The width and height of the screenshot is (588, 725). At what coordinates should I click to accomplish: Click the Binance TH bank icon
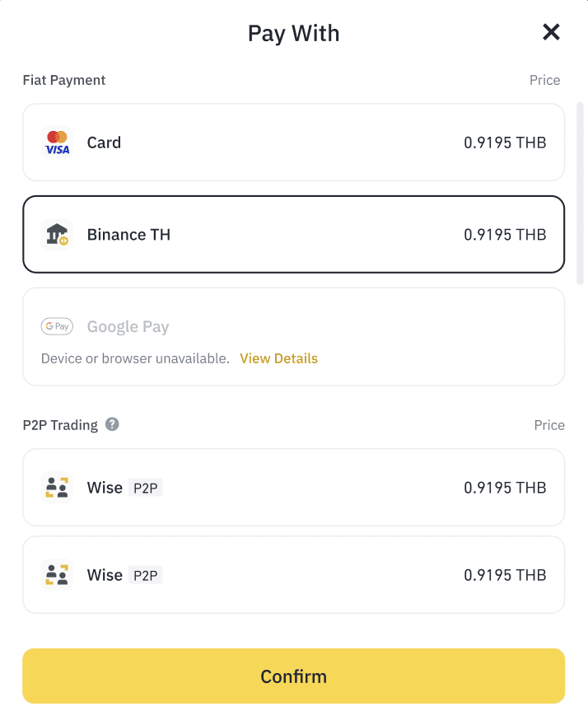(x=57, y=235)
